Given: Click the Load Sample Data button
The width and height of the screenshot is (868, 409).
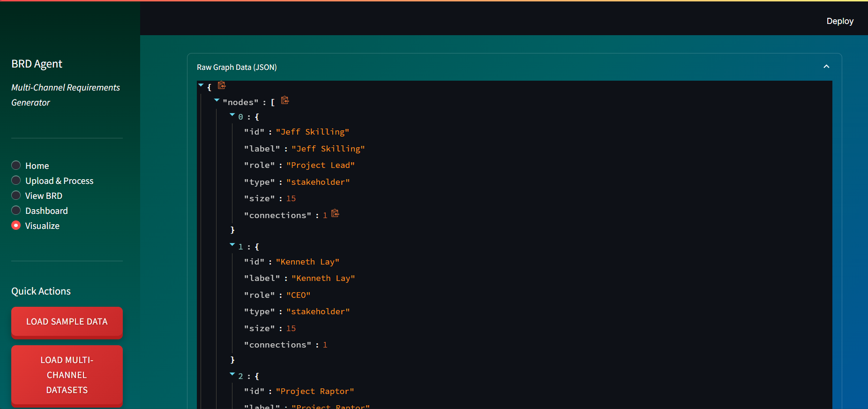Looking at the screenshot, I should click(x=67, y=322).
